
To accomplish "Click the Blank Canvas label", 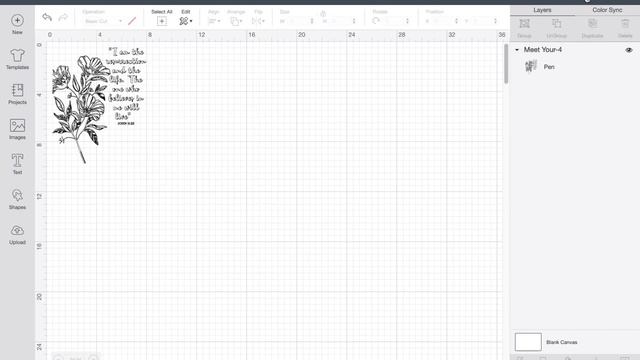I will (x=562, y=342).
